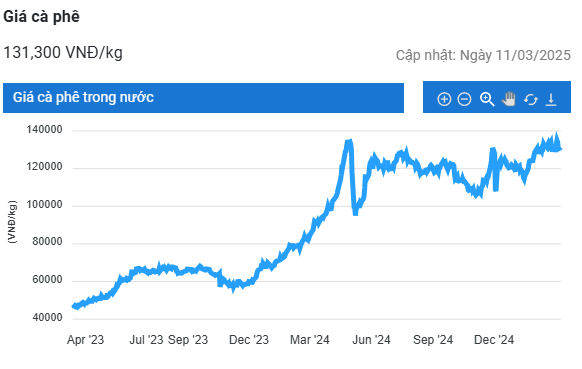Click the Cập nhật date text
This screenshot has height=369, width=582.
(x=483, y=55)
